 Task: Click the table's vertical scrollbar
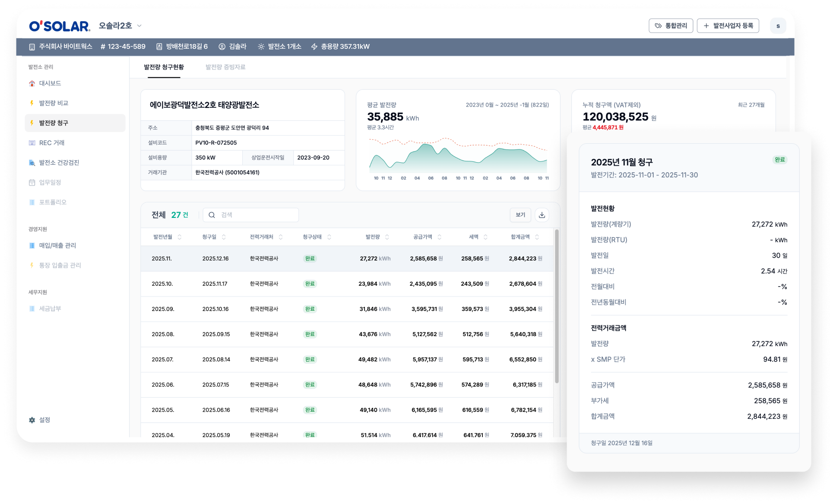pyautogui.click(x=557, y=306)
